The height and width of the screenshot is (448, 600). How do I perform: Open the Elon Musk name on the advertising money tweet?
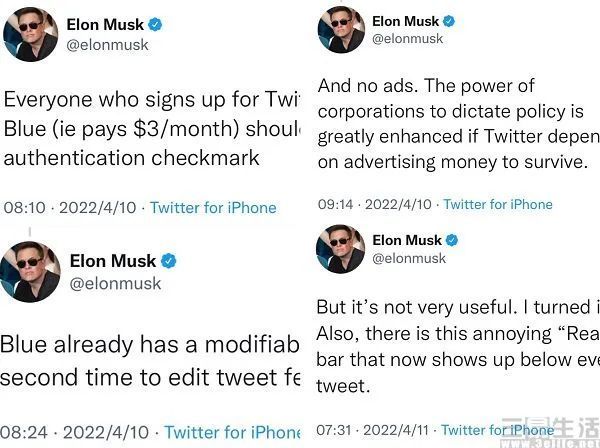click(406, 20)
